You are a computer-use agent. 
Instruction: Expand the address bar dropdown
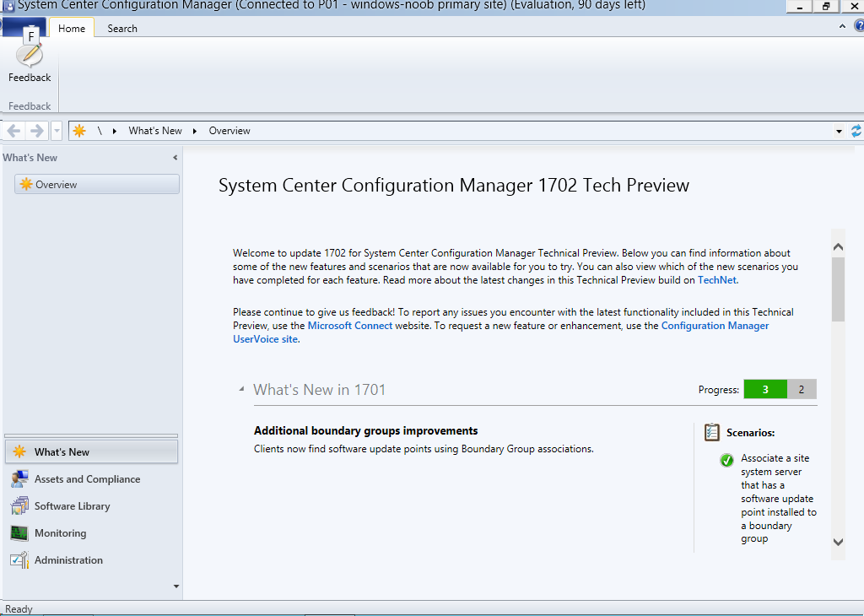(x=839, y=131)
